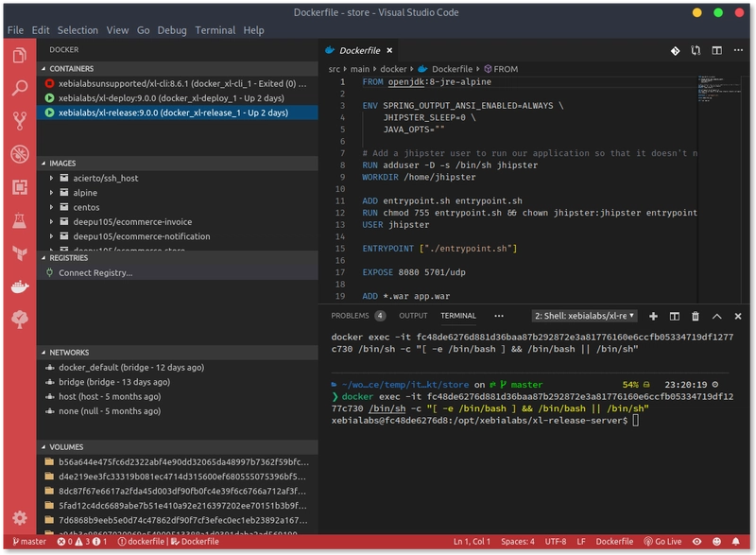
Task: Open the Help menu
Action: pos(253,30)
